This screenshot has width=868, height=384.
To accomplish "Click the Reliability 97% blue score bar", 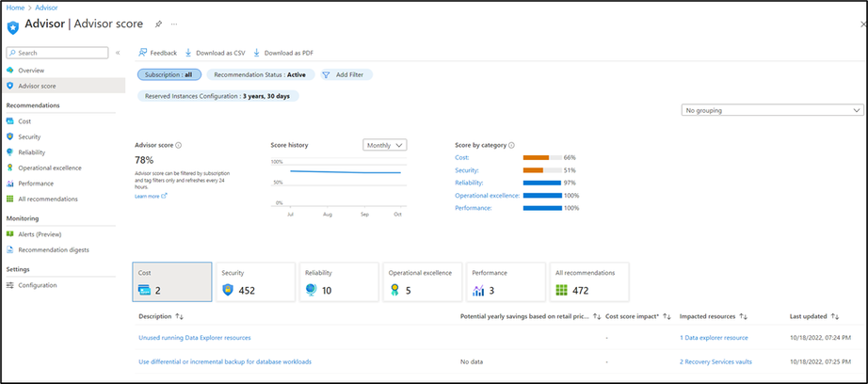I will pos(541,183).
